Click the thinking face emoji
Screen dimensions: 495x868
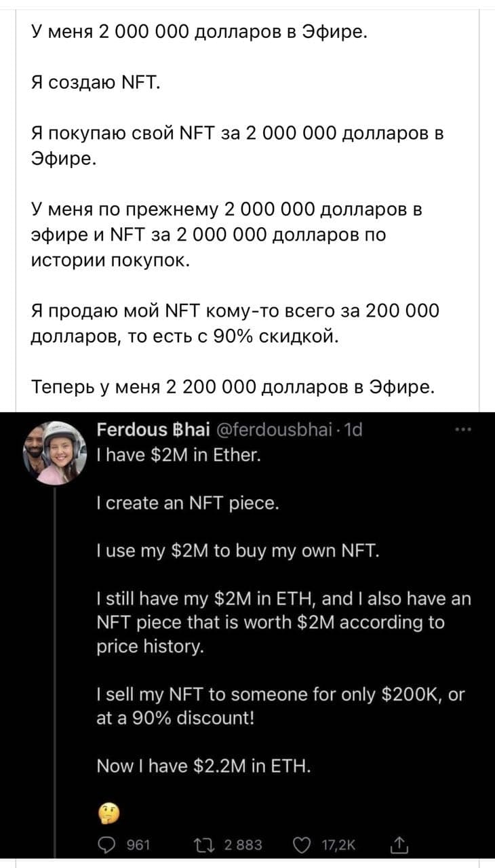pos(110,811)
